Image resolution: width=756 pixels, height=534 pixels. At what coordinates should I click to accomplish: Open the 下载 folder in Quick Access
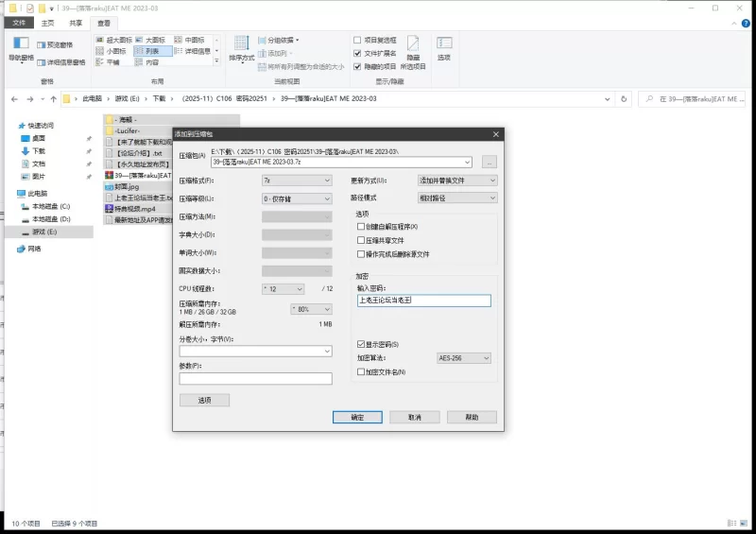click(39, 150)
